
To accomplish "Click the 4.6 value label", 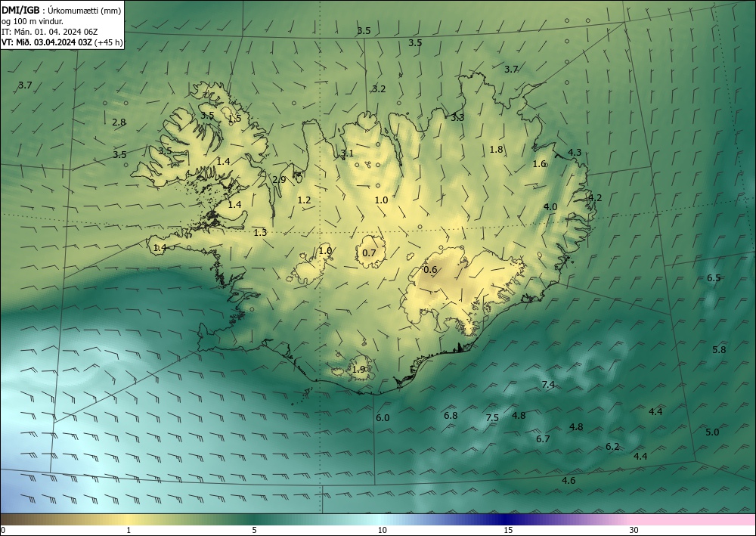I will (x=569, y=481).
